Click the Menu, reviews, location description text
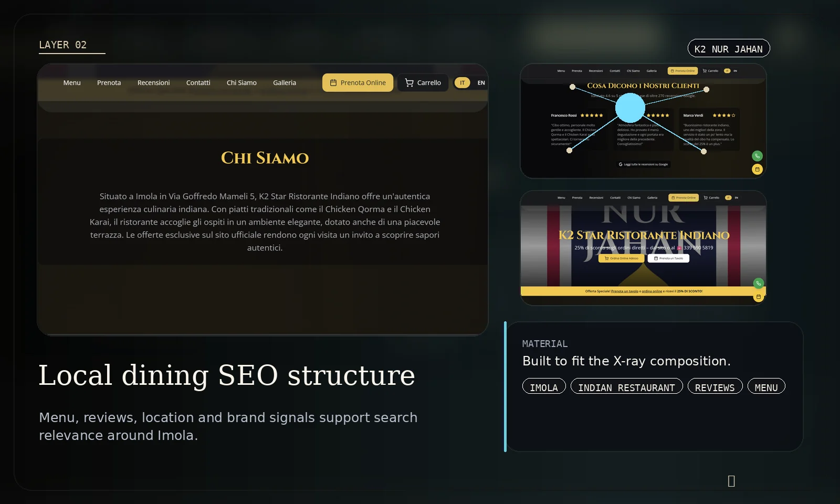840x504 pixels. pos(228,426)
